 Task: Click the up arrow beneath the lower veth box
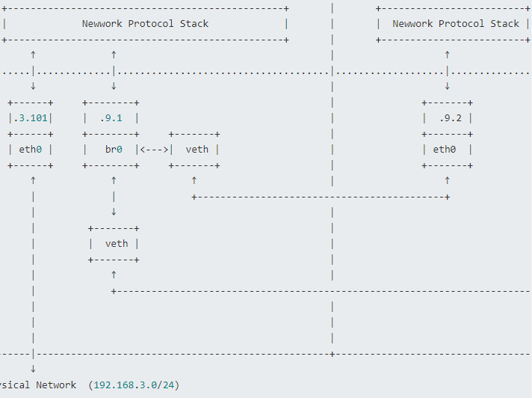tap(114, 275)
